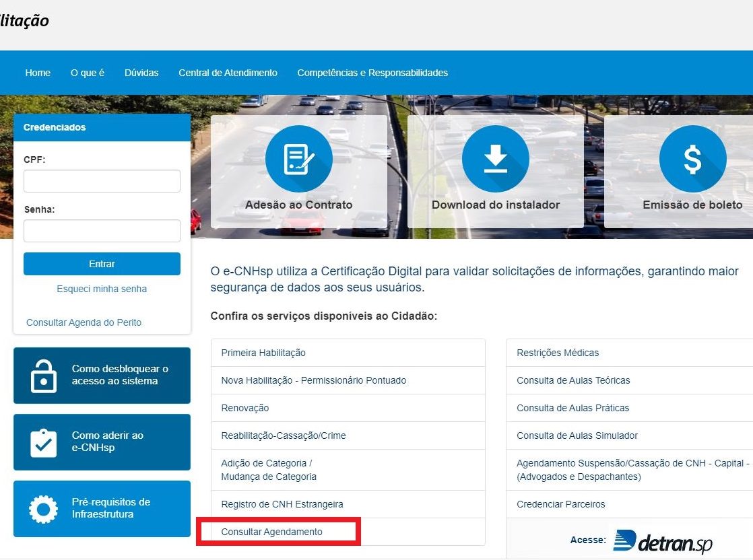Open Como desbloquear o acesso ao sistema

102,376
